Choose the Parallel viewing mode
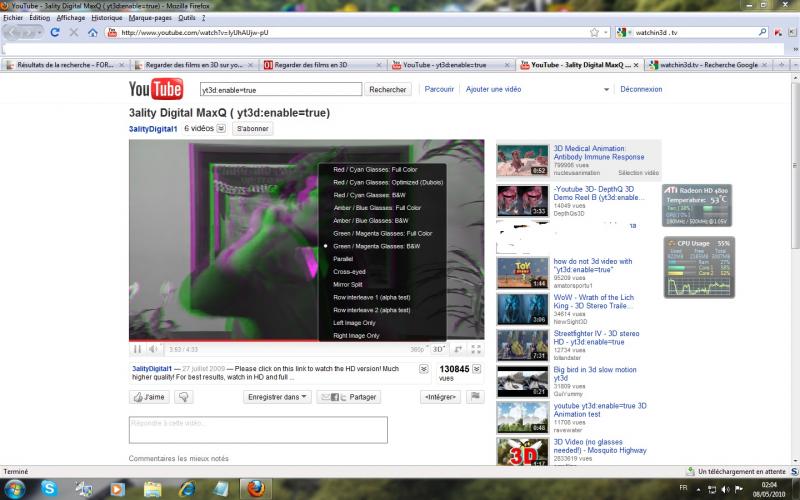The width and height of the screenshot is (800, 500). point(343,259)
